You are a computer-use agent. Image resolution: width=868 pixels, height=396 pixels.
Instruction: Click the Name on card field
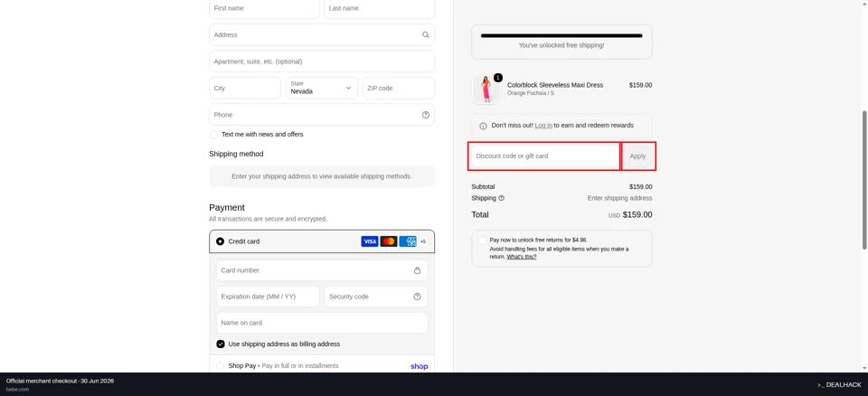click(322, 323)
